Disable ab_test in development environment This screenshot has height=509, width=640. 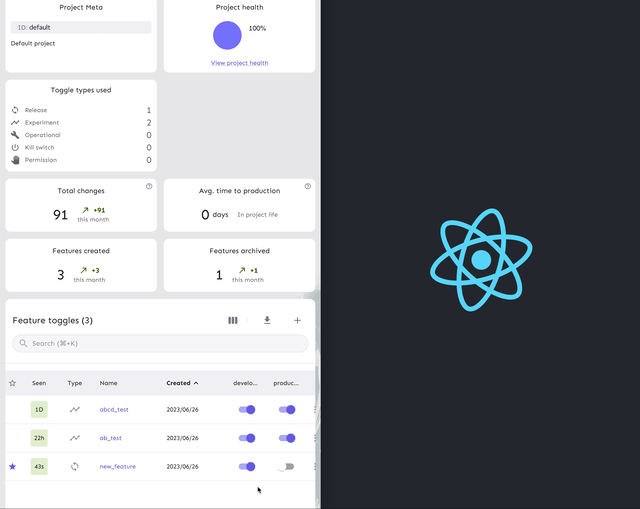247,438
